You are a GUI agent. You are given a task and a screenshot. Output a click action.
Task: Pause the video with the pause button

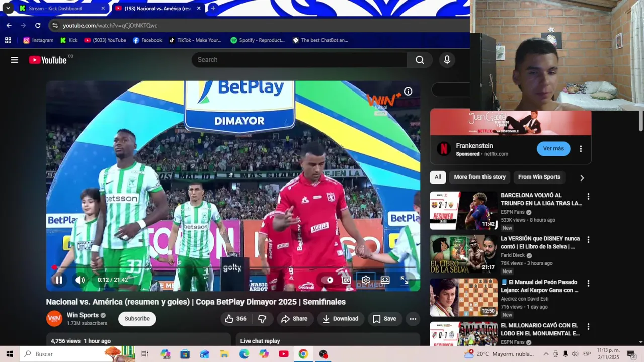(59, 280)
